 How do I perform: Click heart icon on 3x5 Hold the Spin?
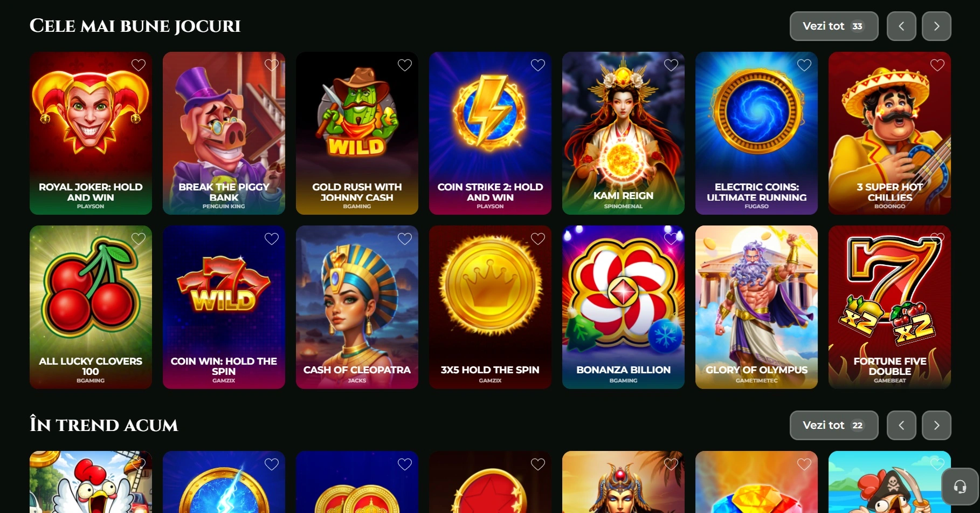[x=538, y=239]
